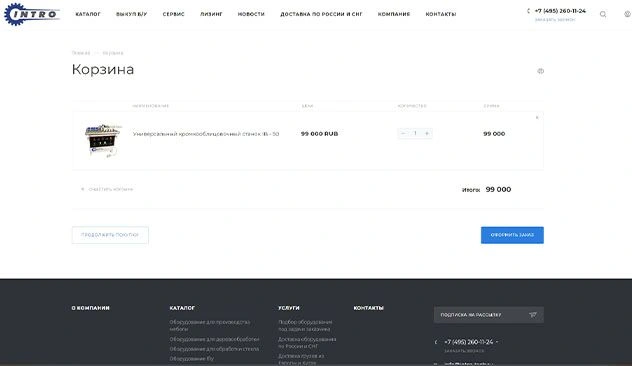Open the Лизинг menu item
This screenshot has height=366, width=632.
point(211,14)
